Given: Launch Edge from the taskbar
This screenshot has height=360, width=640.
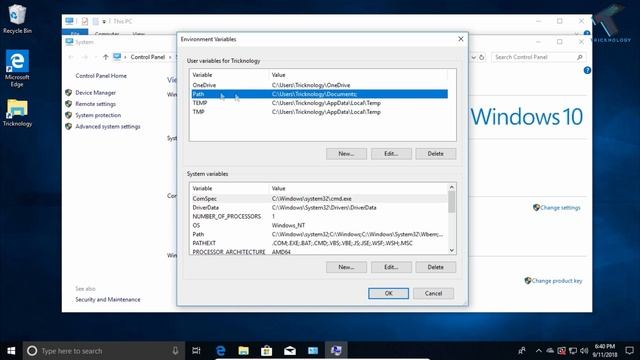Looking at the screenshot, I should (x=220, y=351).
